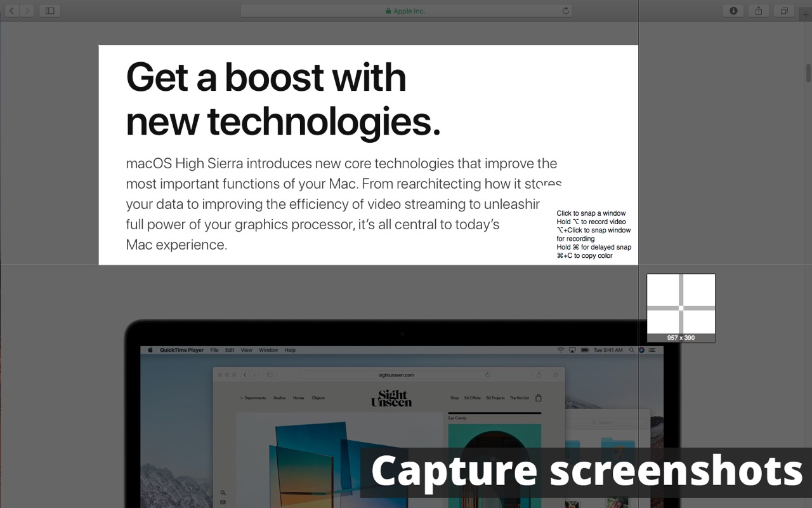Show all tabs overview in Safari
Image resolution: width=812 pixels, height=508 pixels.
[784, 11]
